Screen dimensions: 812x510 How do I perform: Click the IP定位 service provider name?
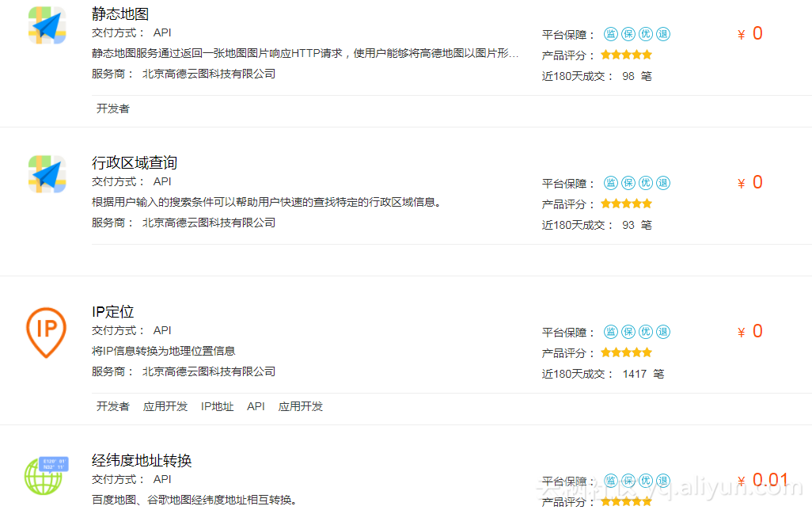[209, 371]
